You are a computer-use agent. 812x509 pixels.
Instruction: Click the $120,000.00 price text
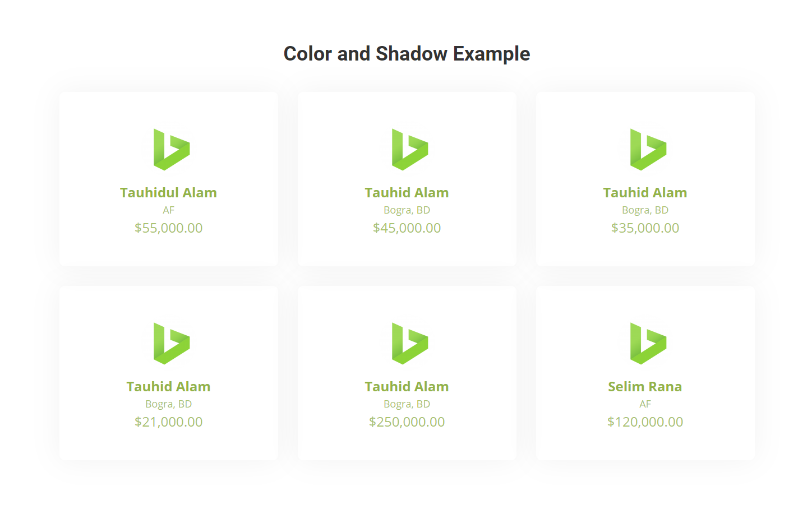(x=645, y=422)
